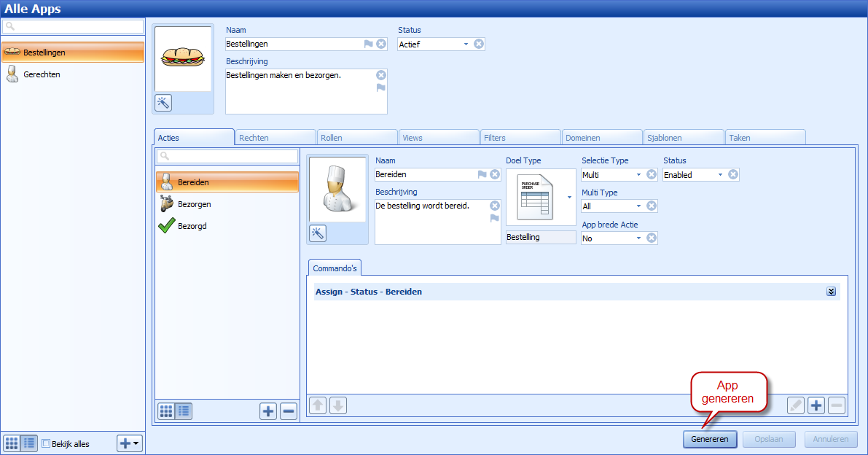Toggle the Bekijk alles checkbox

(47, 443)
